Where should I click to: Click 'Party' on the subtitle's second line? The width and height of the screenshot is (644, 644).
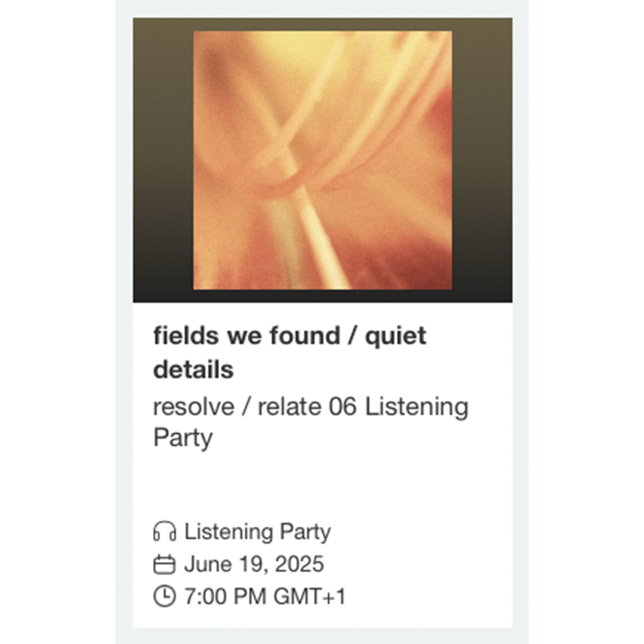183,438
